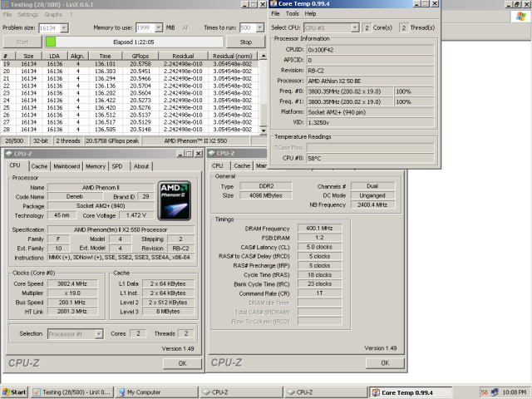Image resolution: width=532 pixels, height=399 pixels.
Task: Stop the running LinX test
Action: point(245,42)
